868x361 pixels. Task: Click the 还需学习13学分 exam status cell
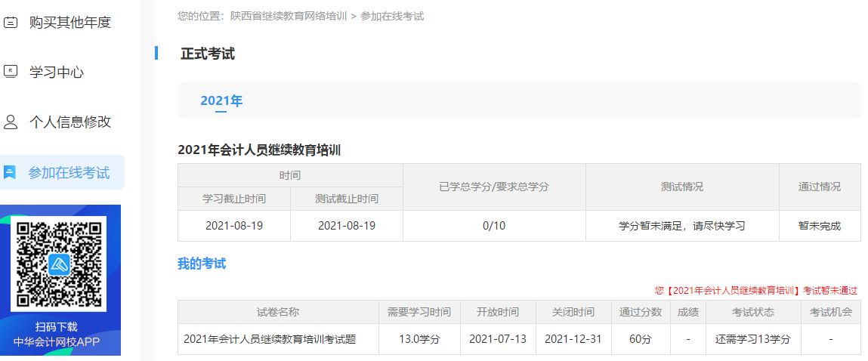752,339
